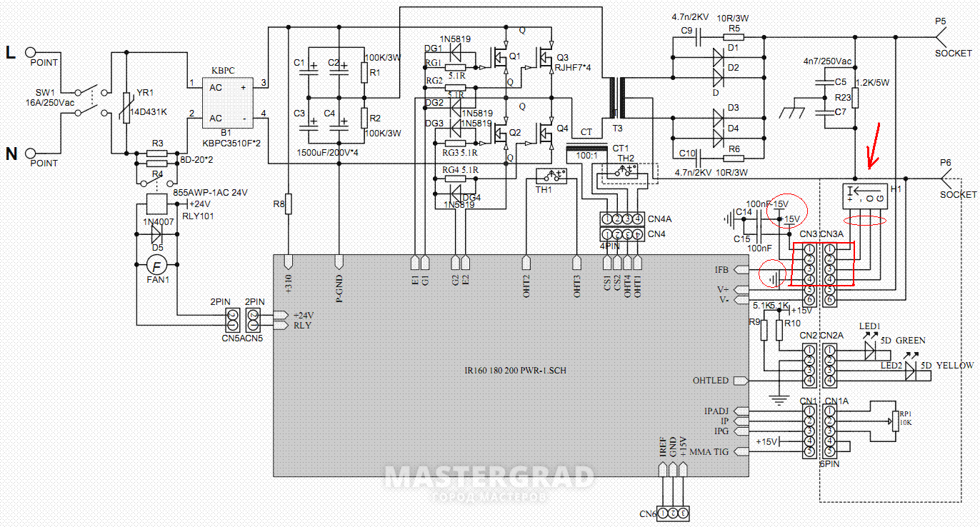Viewport: 980px width, 527px height.
Task: Click the Q2 transistor symbol
Action: [x=498, y=132]
